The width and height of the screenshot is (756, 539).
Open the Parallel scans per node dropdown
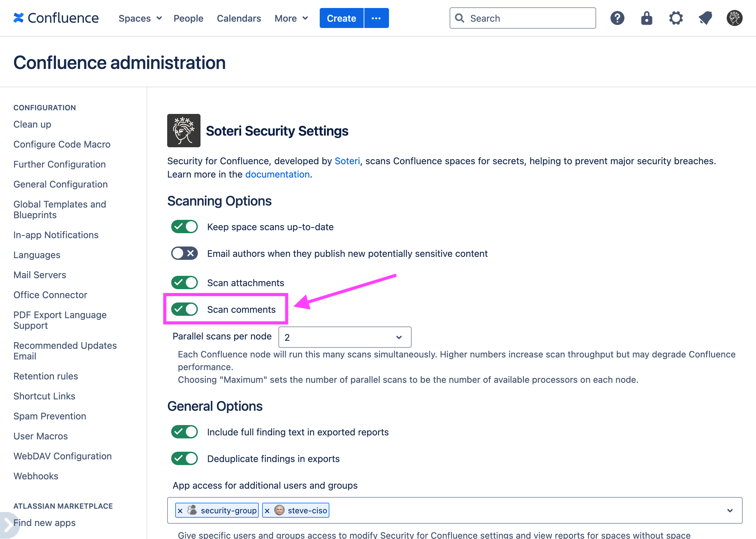click(x=344, y=337)
